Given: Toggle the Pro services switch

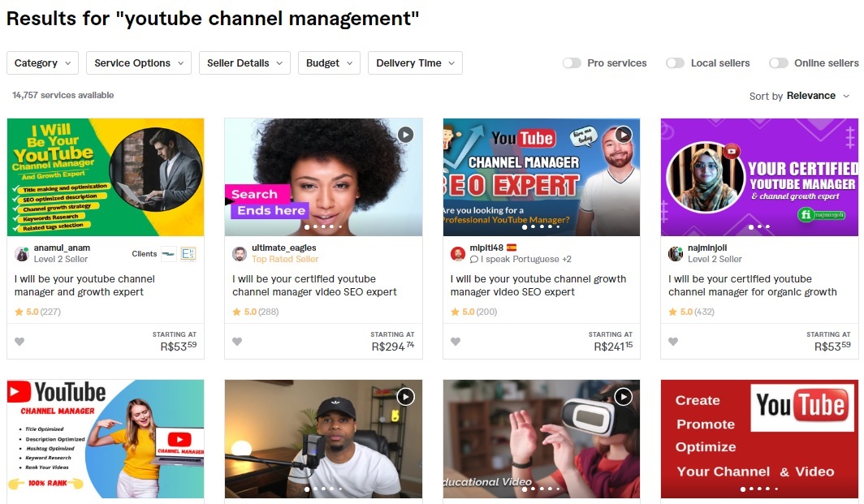Looking at the screenshot, I should click(x=572, y=62).
